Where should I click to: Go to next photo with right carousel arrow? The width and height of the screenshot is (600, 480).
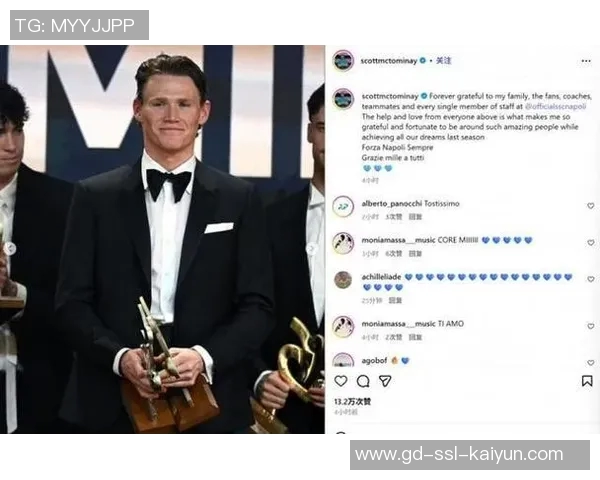coord(312,249)
